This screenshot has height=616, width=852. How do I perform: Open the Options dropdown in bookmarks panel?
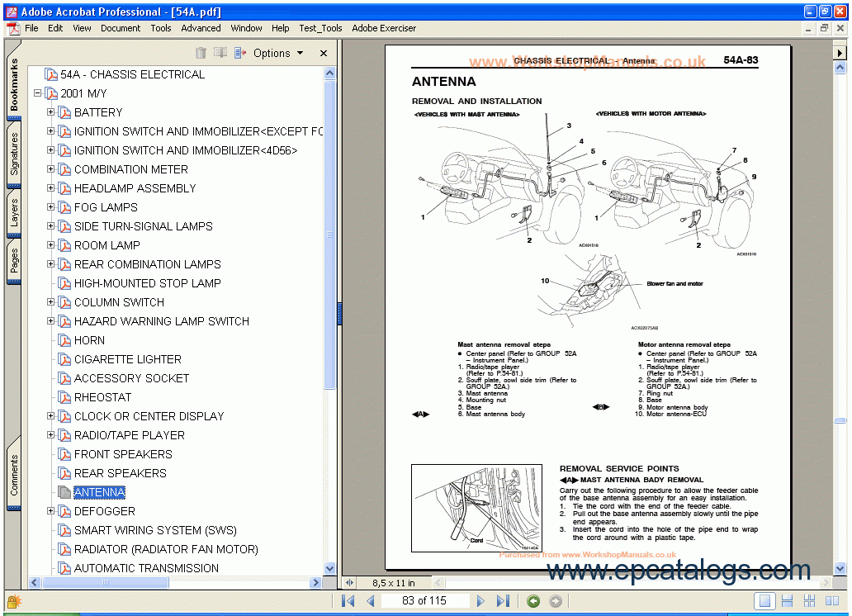click(277, 53)
